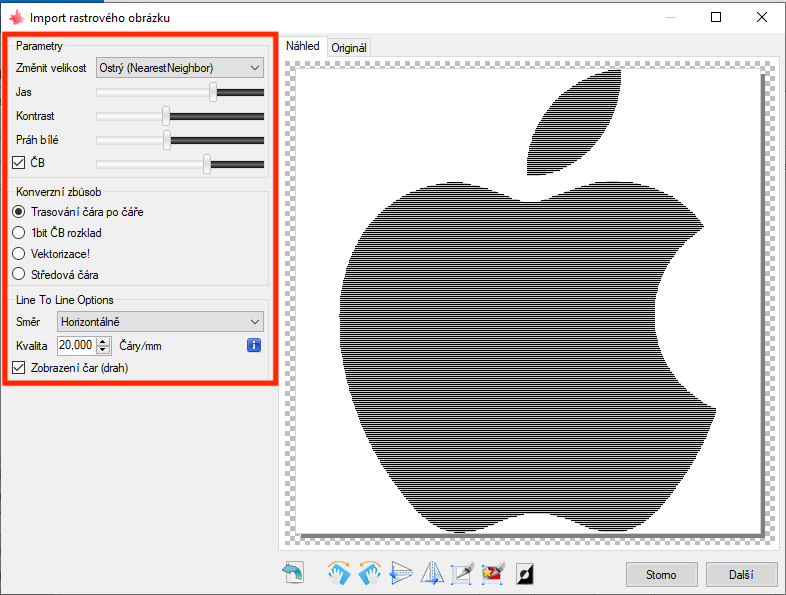The image size is (786, 595).
Task: Click the Kontrast slider handle
Action: coord(166,116)
